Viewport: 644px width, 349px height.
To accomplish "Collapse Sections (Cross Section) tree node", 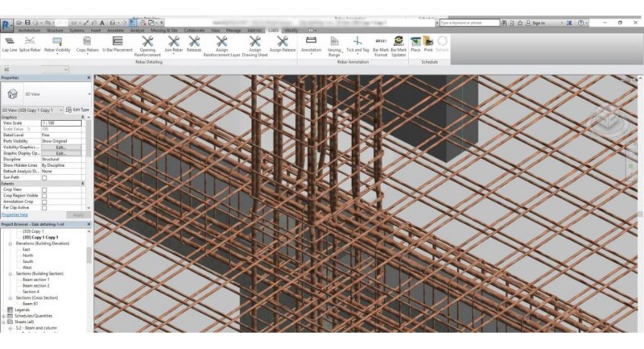I will [x=10, y=298].
